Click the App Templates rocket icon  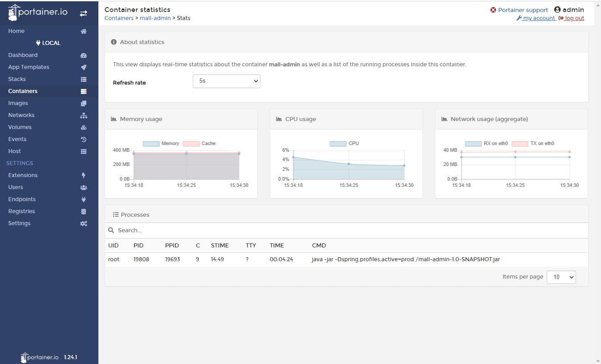pyautogui.click(x=83, y=67)
